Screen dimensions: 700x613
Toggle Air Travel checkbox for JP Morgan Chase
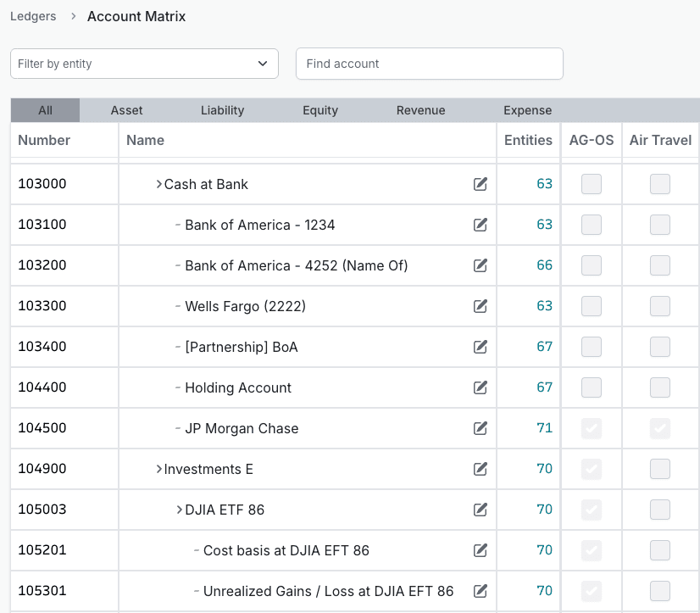click(660, 428)
